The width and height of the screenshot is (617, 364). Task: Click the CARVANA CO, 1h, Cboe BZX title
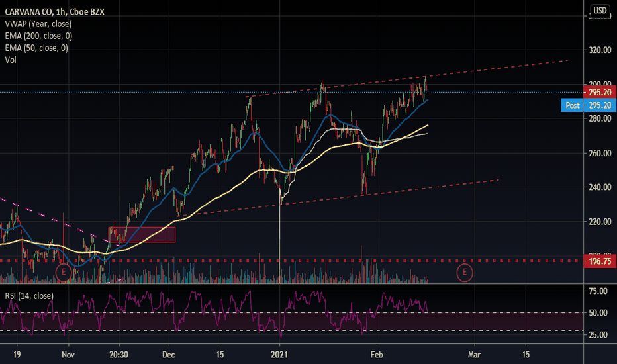55,12
